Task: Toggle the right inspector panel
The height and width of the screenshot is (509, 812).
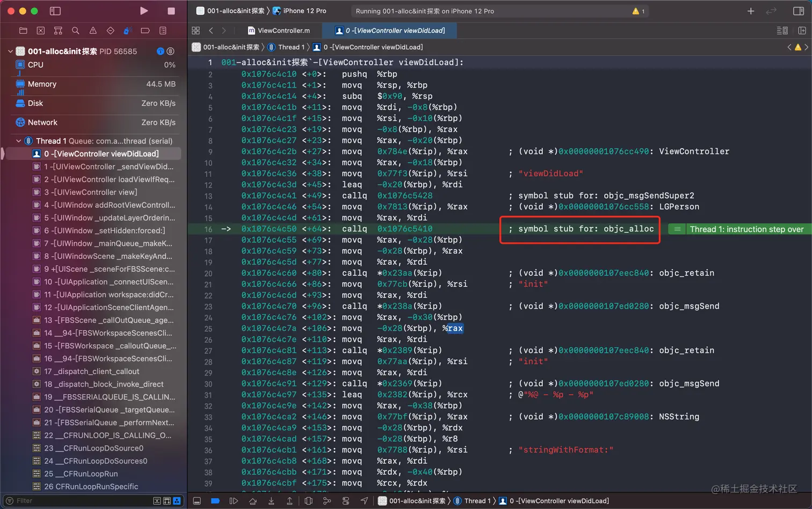Action: tap(798, 11)
